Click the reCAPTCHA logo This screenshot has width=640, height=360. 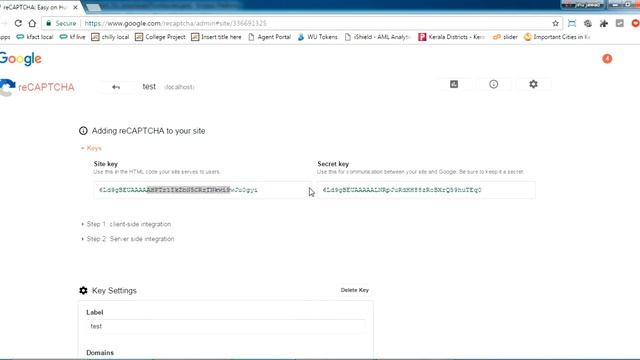37,87
